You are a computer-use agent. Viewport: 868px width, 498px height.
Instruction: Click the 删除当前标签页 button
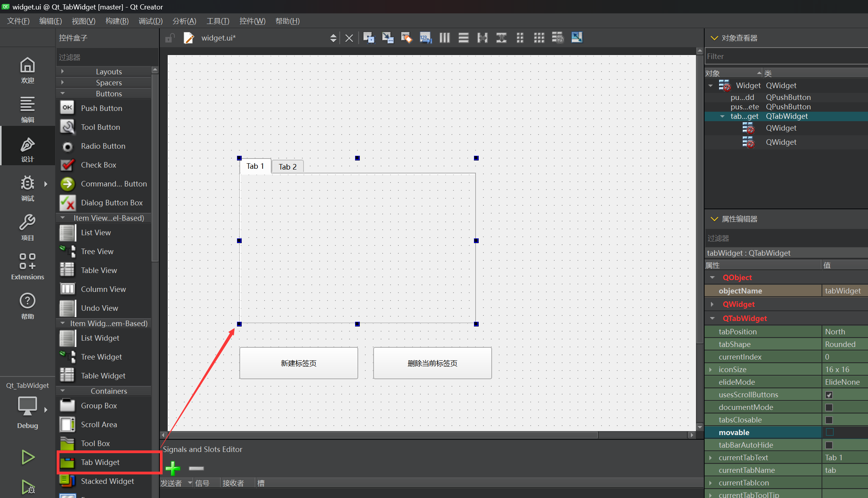pos(432,363)
